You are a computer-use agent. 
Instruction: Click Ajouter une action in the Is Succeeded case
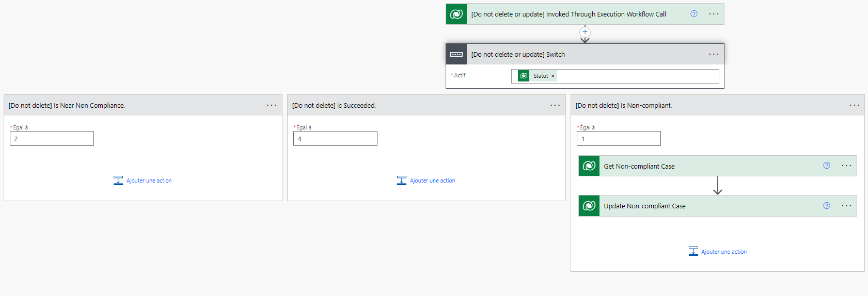(x=433, y=180)
